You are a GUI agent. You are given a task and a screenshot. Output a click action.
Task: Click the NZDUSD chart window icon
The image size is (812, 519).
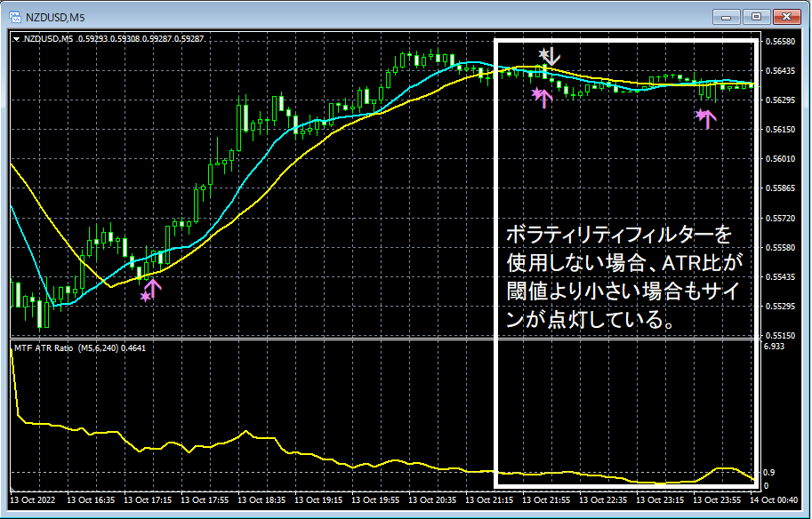tap(15, 17)
